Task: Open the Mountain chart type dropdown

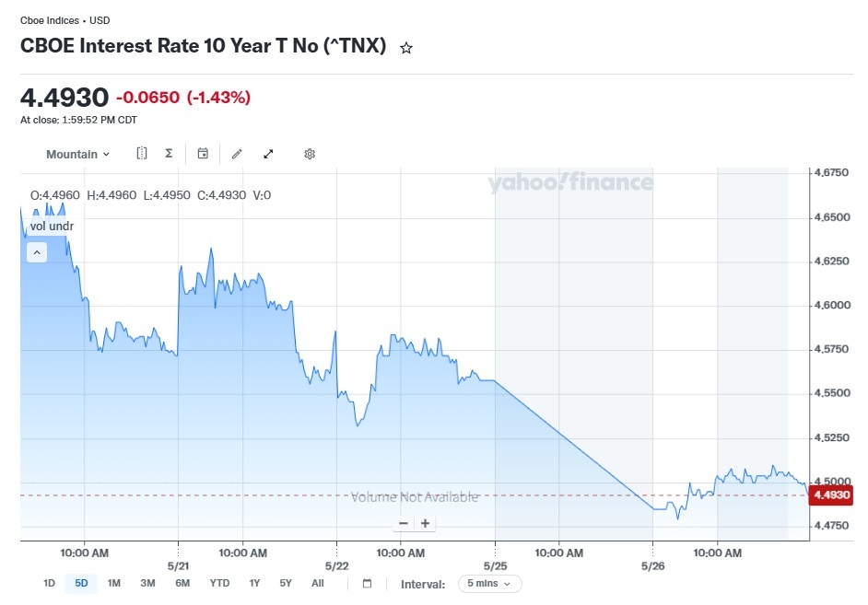Action: click(x=77, y=155)
